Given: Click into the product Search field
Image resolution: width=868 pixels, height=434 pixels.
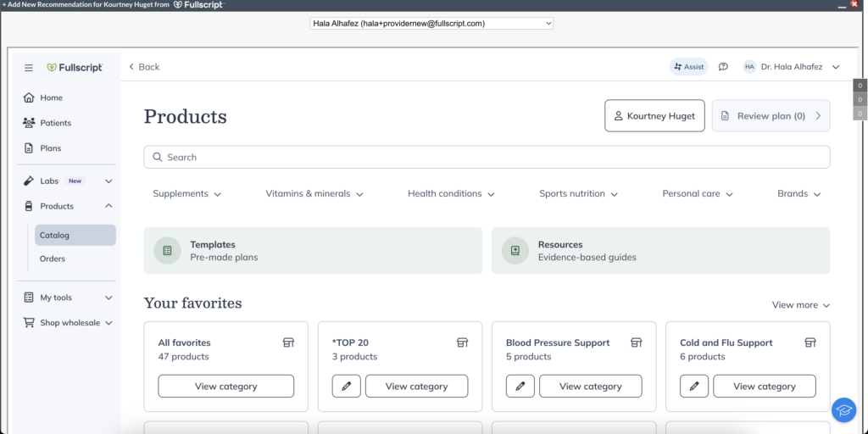Looking at the screenshot, I should tap(487, 157).
